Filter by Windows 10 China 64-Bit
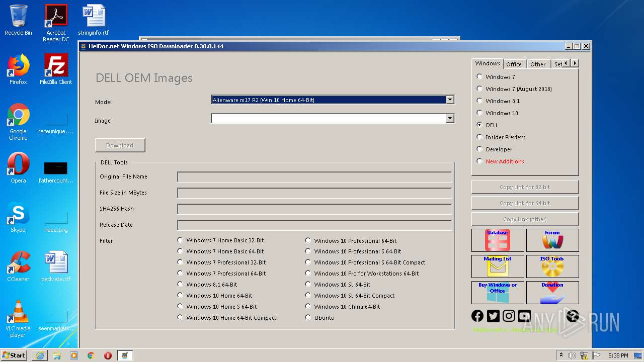 [x=343, y=307]
